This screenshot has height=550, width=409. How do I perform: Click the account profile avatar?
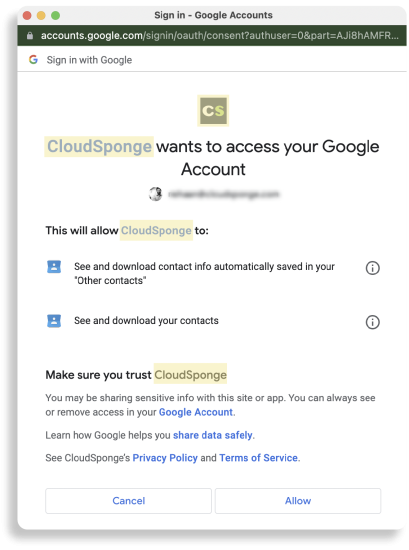[x=155, y=194]
